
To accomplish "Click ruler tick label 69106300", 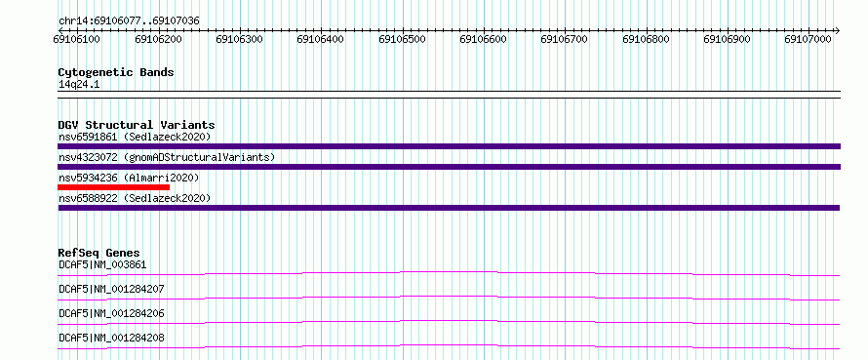I will click(239, 39).
